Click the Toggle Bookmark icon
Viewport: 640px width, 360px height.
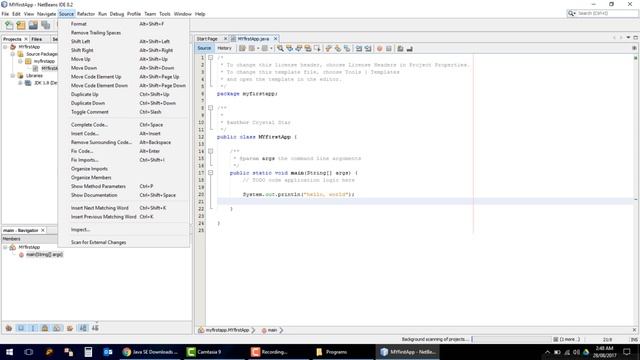347,49
